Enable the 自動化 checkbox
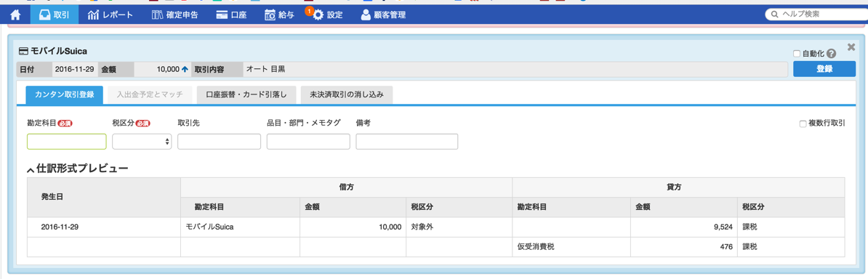Viewport: 868px width, 279px height. click(x=797, y=54)
